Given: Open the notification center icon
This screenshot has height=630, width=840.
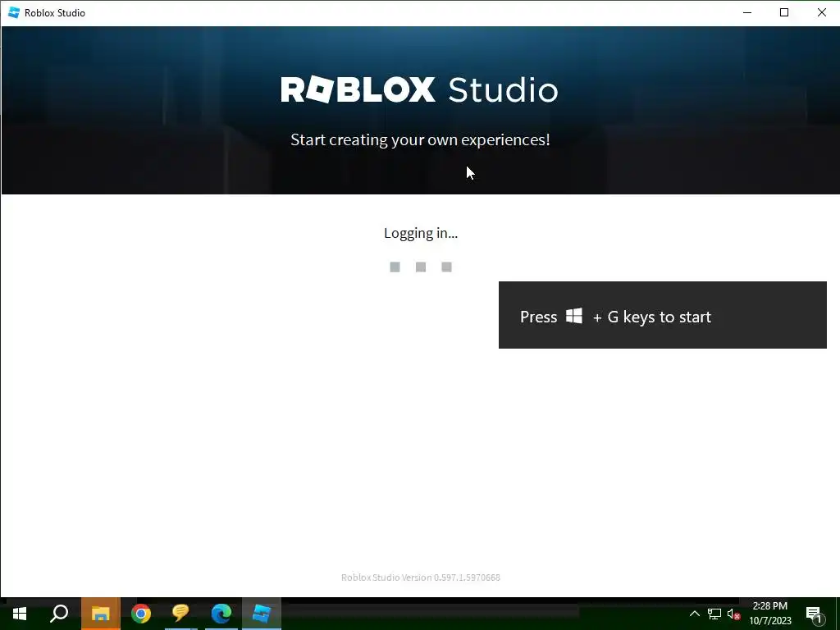Looking at the screenshot, I should [814, 614].
